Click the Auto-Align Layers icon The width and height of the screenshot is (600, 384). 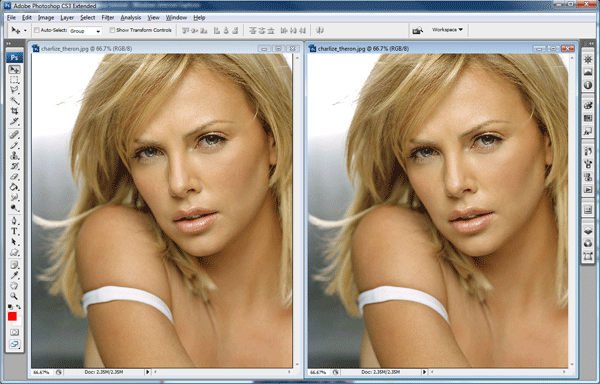[320, 30]
